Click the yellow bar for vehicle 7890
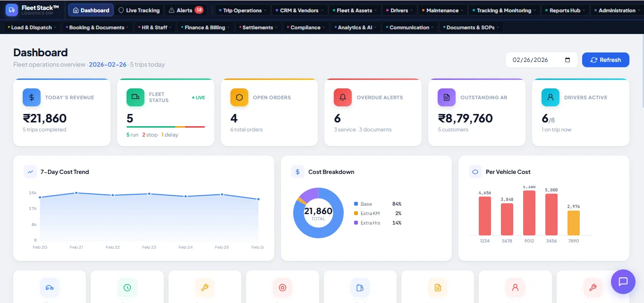The image size is (644, 303). click(x=574, y=223)
